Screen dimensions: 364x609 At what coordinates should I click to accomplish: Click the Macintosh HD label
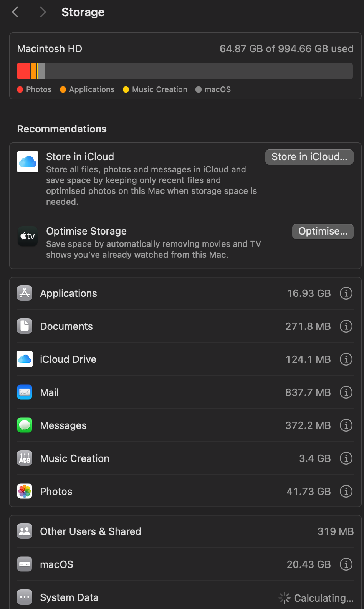pyautogui.click(x=50, y=49)
